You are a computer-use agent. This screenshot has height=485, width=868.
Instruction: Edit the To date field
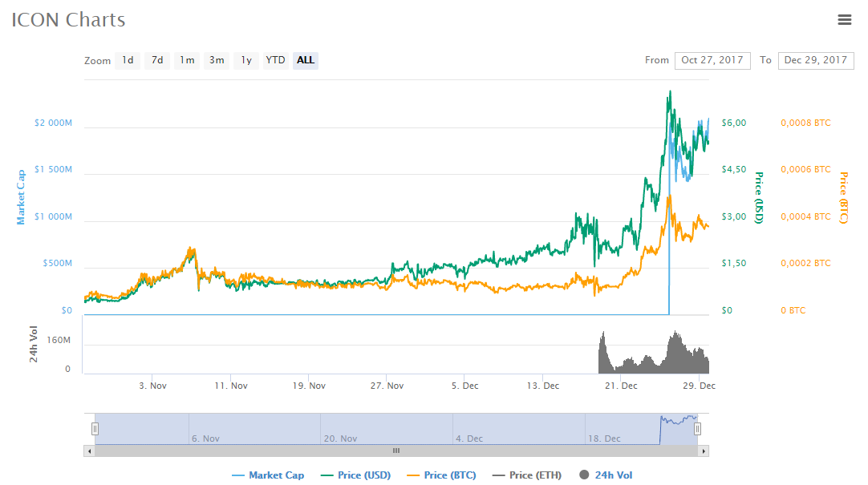[815, 60]
